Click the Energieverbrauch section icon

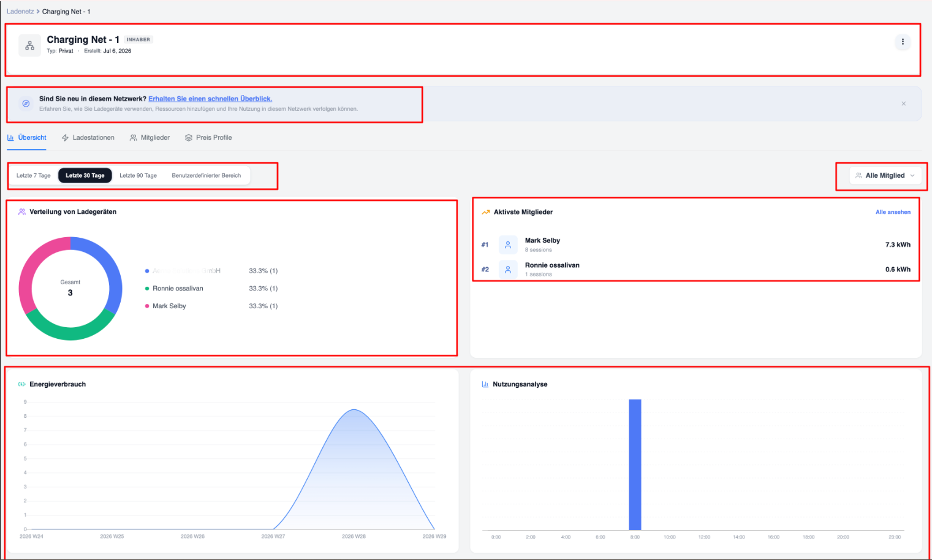click(21, 384)
